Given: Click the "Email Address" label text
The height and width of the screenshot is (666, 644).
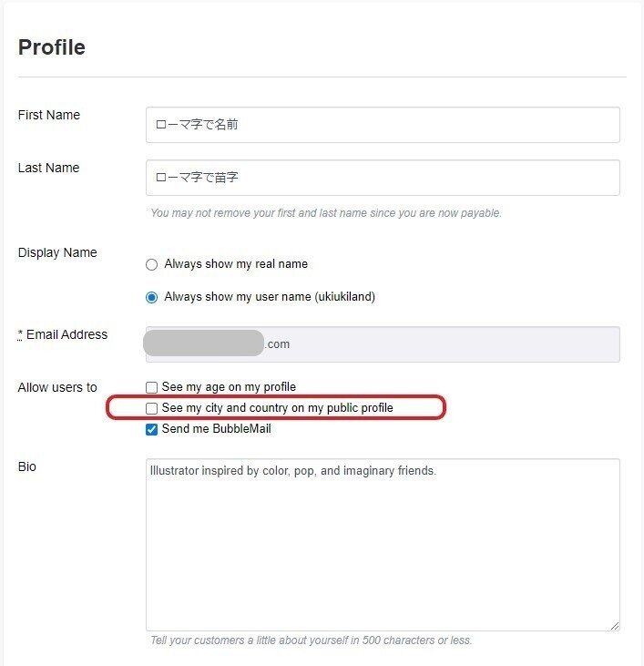Looking at the screenshot, I should (x=66, y=334).
